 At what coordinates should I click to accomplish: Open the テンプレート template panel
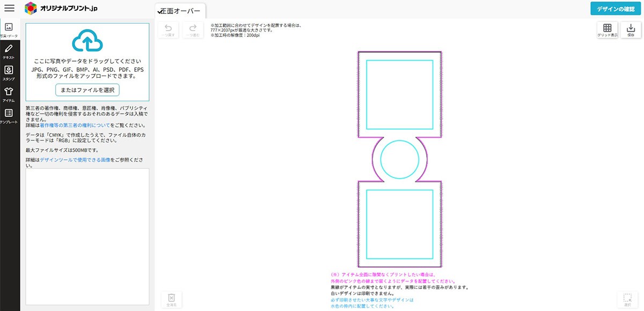[x=9, y=116]
